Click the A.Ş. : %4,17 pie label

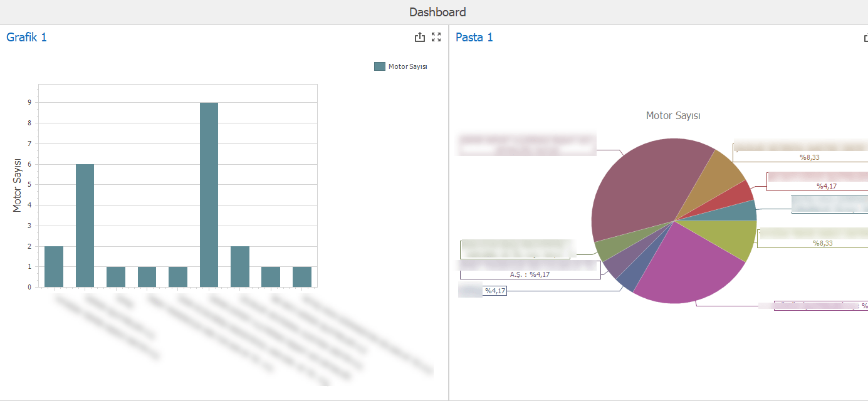point(530,274)
